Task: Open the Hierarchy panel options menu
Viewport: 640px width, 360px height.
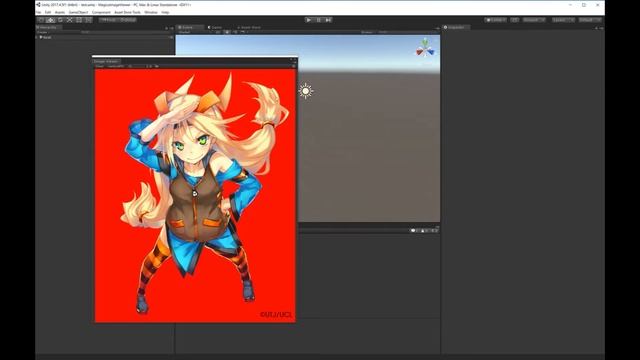Action: (x=172, y=28)
